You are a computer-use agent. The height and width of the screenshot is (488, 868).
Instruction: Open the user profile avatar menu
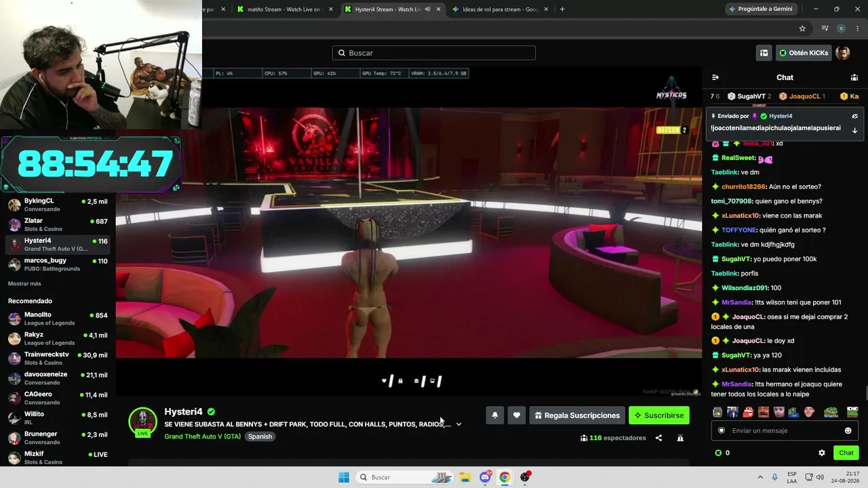point(843,53)
